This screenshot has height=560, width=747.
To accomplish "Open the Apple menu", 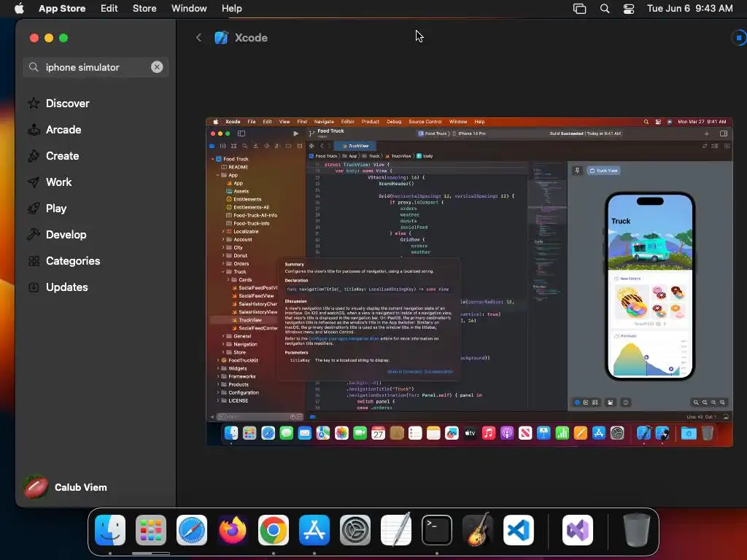I will (x=19, y=8).
